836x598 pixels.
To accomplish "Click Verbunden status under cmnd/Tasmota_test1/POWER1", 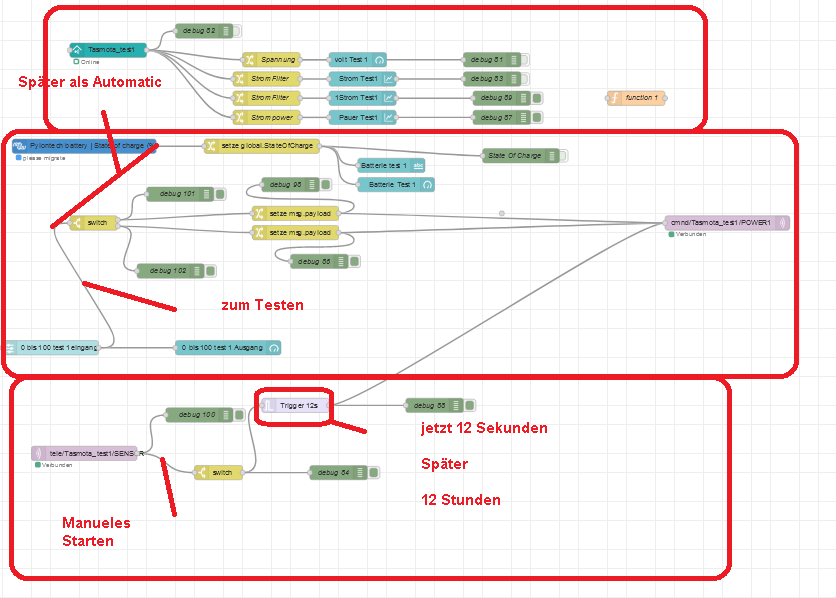I will coord(688,235).
